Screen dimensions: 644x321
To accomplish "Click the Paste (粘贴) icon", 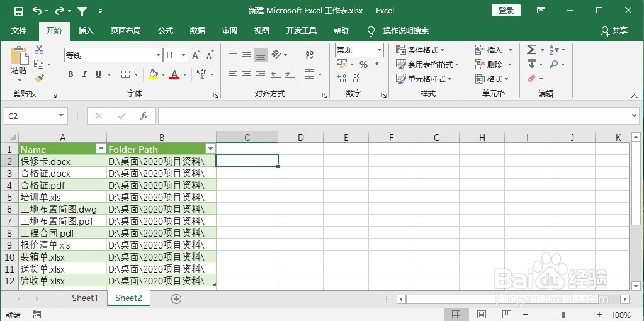I will (x=20, y=56).
